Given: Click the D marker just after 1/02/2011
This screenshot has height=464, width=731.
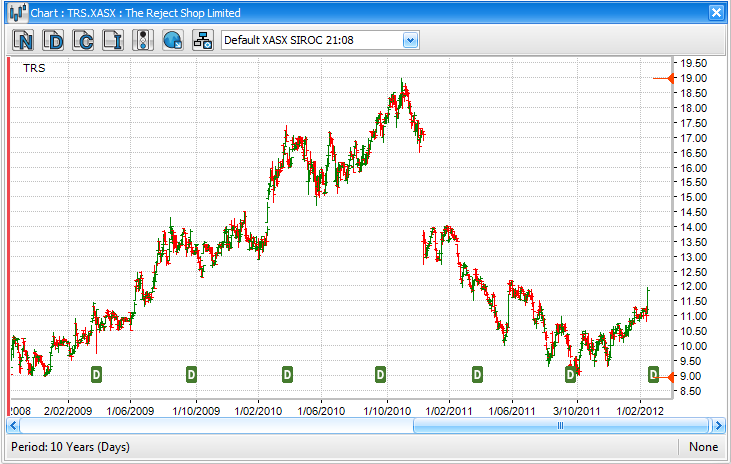Looking at the screenshot, I should [477, 374].
